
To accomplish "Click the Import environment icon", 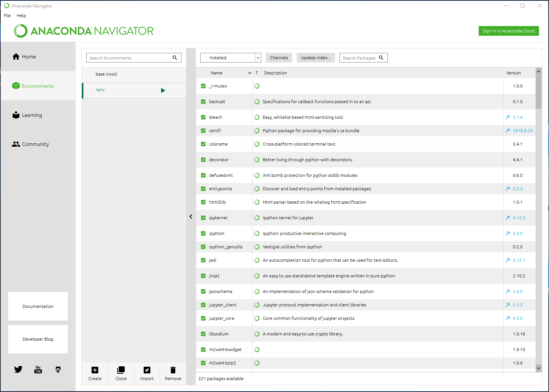I will (x=147, y=370).
